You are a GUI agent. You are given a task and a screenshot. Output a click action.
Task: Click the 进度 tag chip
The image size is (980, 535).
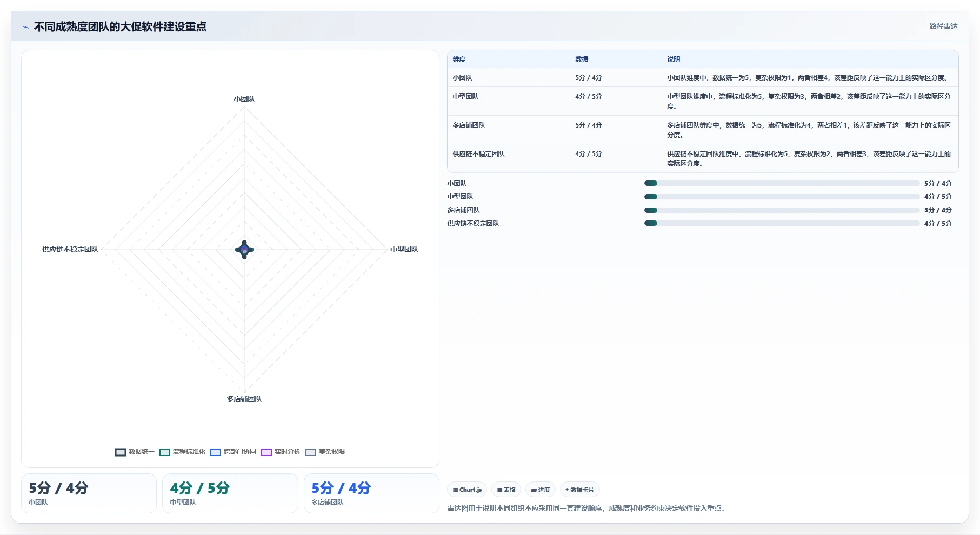(x=540, y=490)
